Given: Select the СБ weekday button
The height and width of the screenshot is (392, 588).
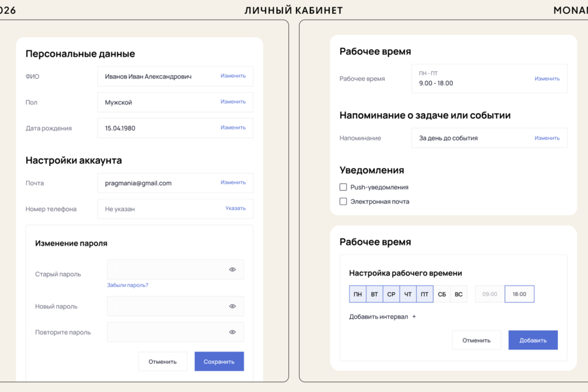Looking at the screenshot, I should pyautogui.click(x=442, y=294).
